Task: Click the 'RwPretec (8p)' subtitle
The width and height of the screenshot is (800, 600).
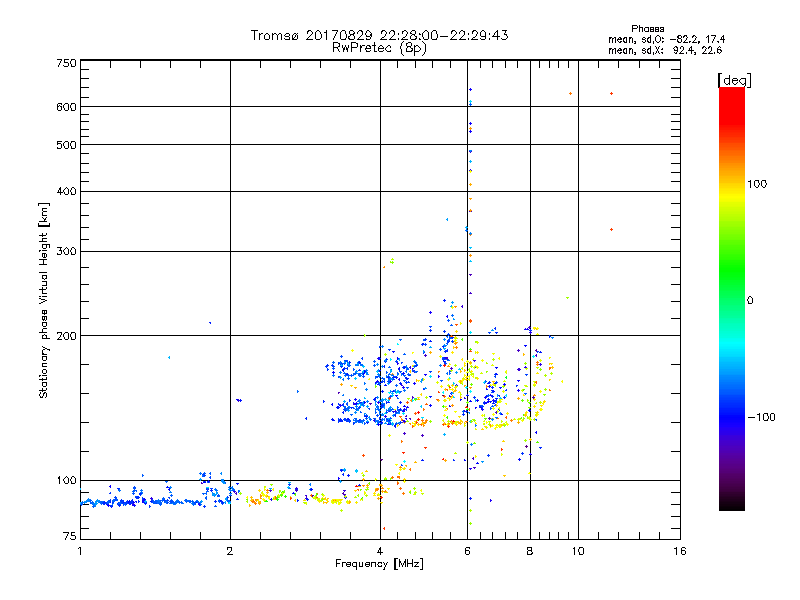Action: point(379,48)
